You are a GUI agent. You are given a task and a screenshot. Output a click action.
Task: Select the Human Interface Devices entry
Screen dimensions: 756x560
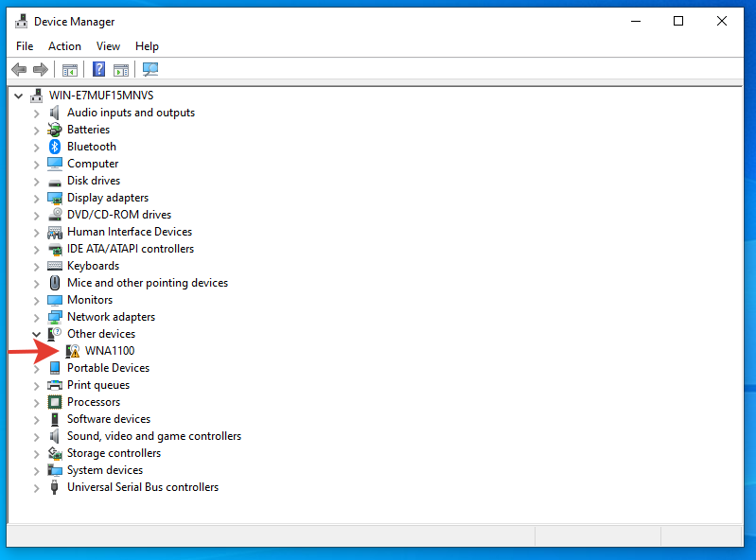[x=130, y=232]
